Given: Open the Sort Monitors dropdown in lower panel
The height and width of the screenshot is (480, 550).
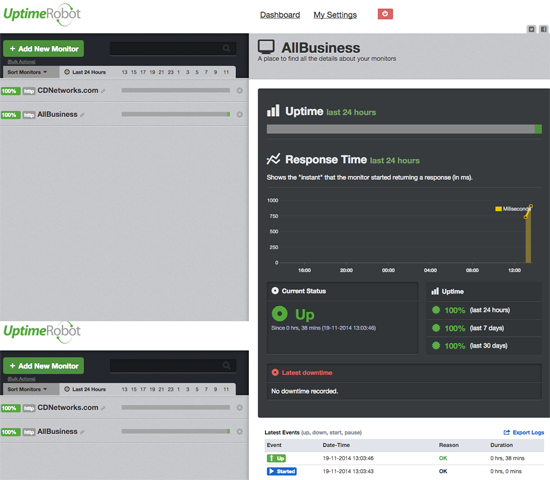Looking at the screenshot, I should click(x=27, y=389).
